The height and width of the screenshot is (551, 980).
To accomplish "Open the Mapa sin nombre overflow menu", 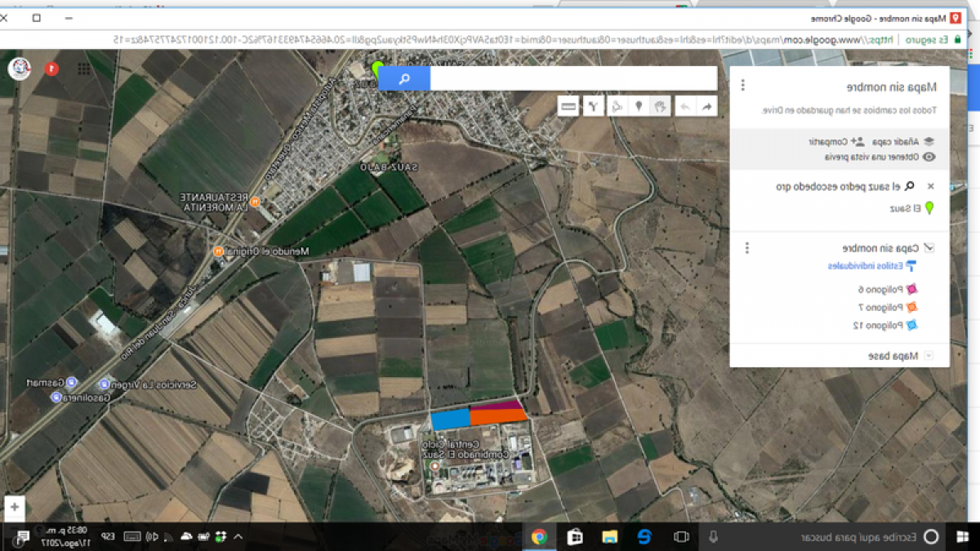I will click(x=742, y=87).
